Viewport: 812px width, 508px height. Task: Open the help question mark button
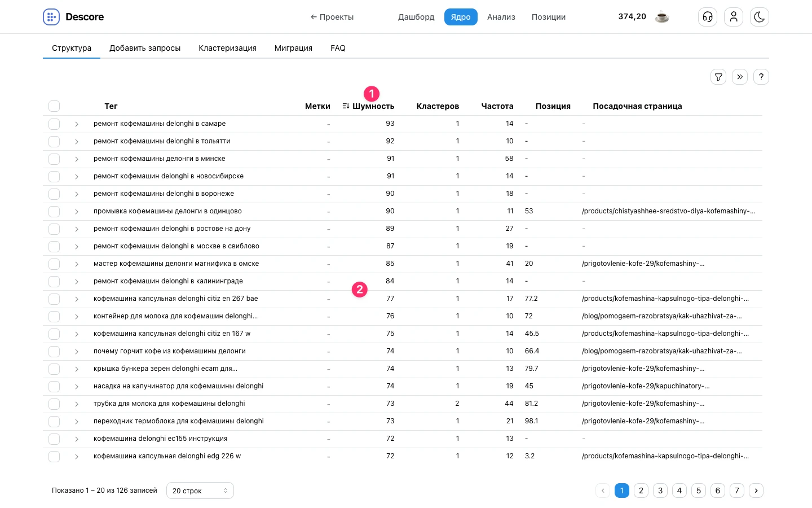pyautogui.click(x=761, y=77)
